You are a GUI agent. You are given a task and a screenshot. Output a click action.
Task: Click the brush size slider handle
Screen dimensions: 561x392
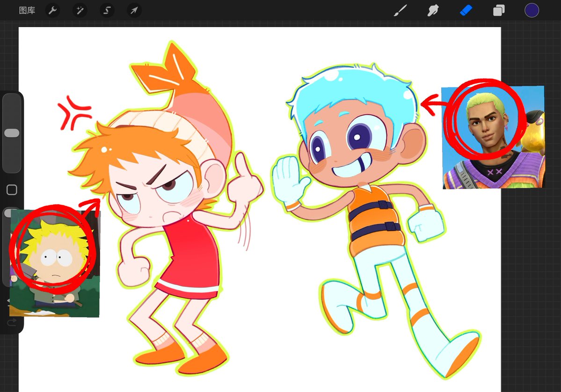(12, 133)
